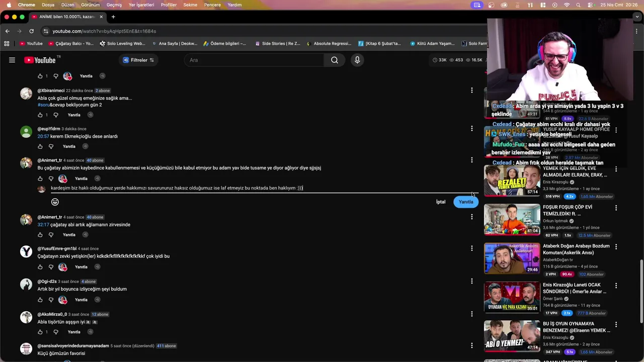Image resolution: width=644 pixels, height=362 pixels.
Task: Open @Xbiranimeci's profile avatar
Action: click(x=26, y=94)
